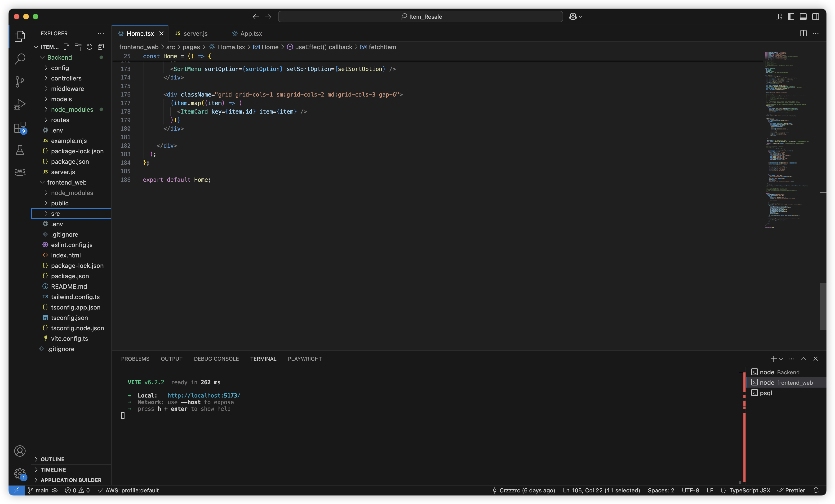This screenshot has width=835, height=504.
Task: Open the Extensions view with badge
Action: (x=20, y=128)
